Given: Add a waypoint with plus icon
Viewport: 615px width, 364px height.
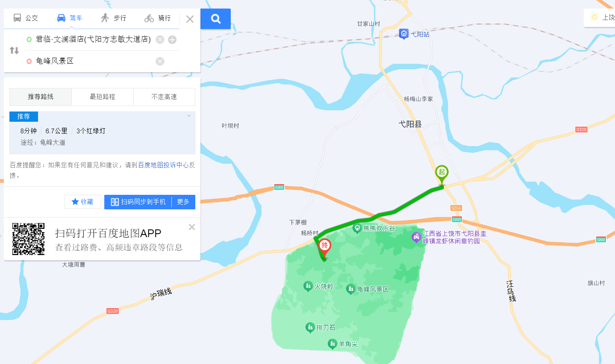Looking at the screenshot, I should (x=172, y=40).
